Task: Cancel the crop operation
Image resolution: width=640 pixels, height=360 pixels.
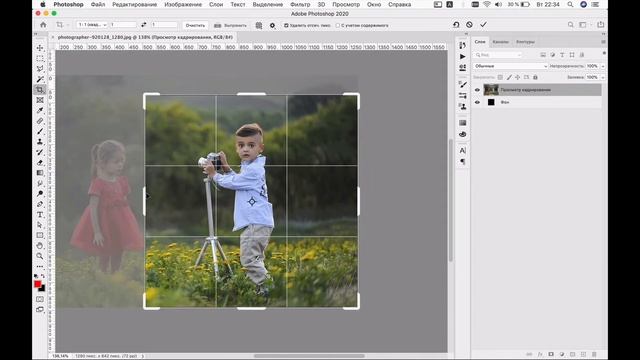Action: click(469, 25)
